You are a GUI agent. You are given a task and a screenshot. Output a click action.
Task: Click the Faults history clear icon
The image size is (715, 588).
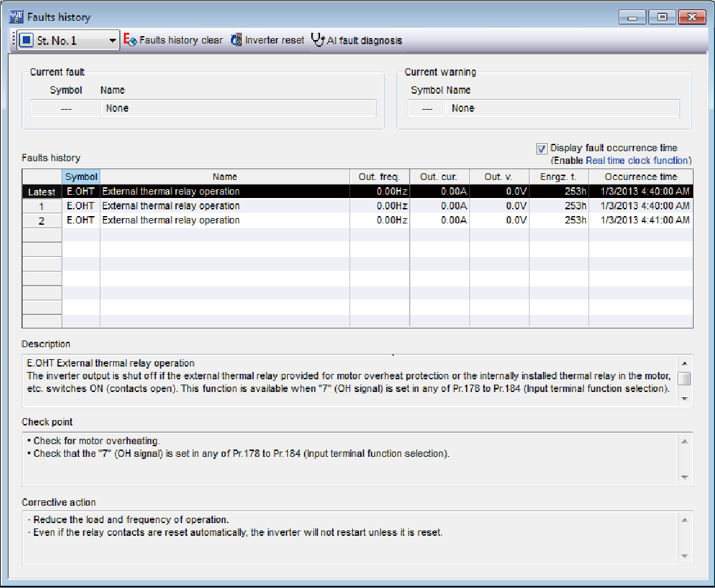coord(131,40)
